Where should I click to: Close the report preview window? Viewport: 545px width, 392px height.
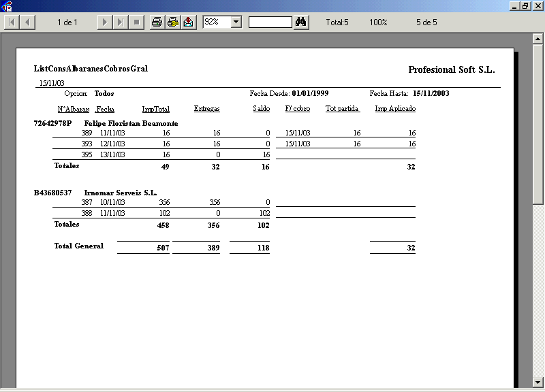(x=537, y=6)
